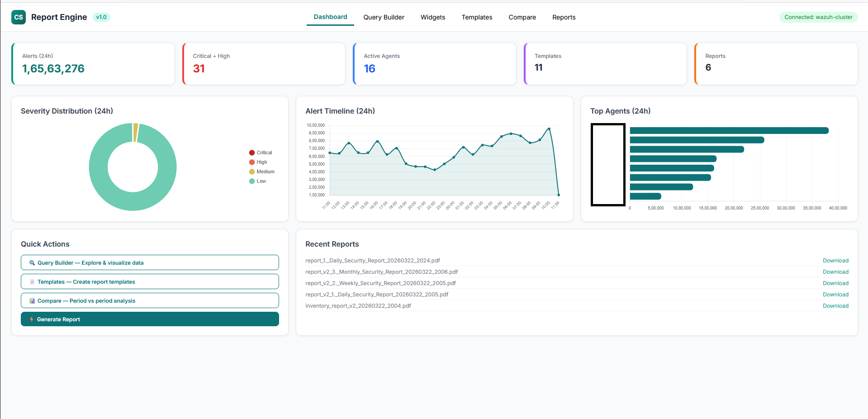Click the lightning icon on Generate Report
This screenshot has height=419, width=868.
[x=31, y=319]
